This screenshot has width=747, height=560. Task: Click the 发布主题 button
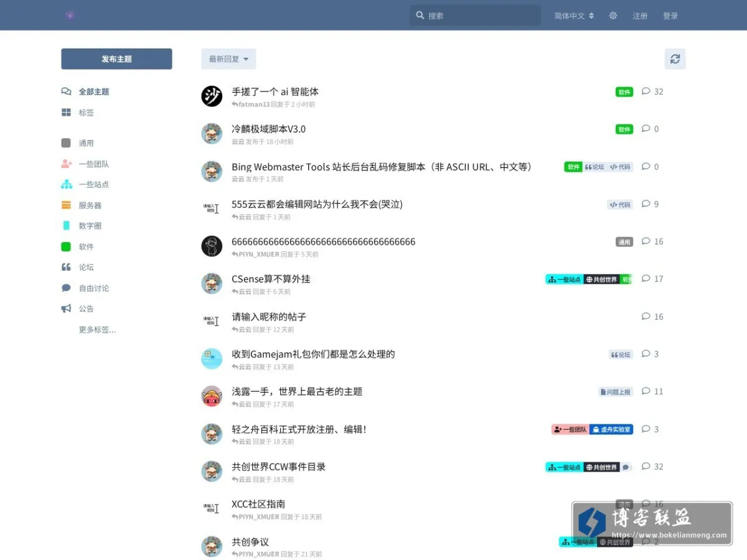point(116,59)
